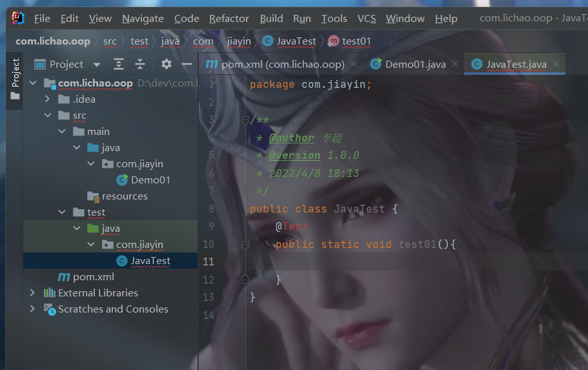Click the Demo01 class icon in tree
The image size is (588, 370).
tap(122, 180)
